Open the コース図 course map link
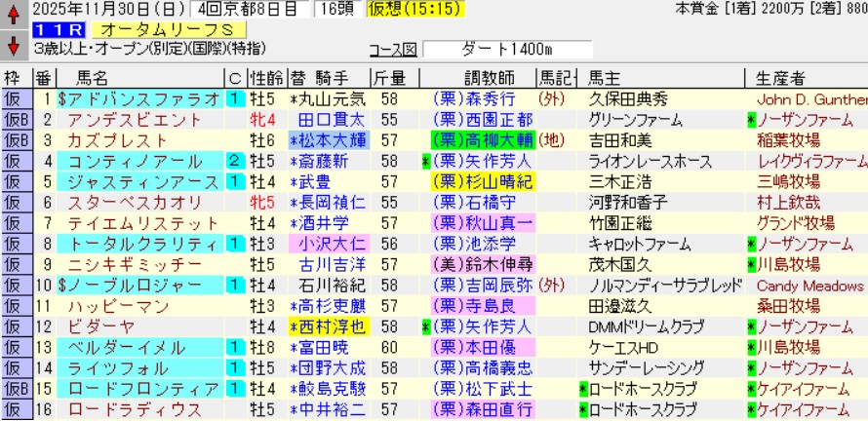Screen dimensions: 868x421 click(x=392, y=49)
